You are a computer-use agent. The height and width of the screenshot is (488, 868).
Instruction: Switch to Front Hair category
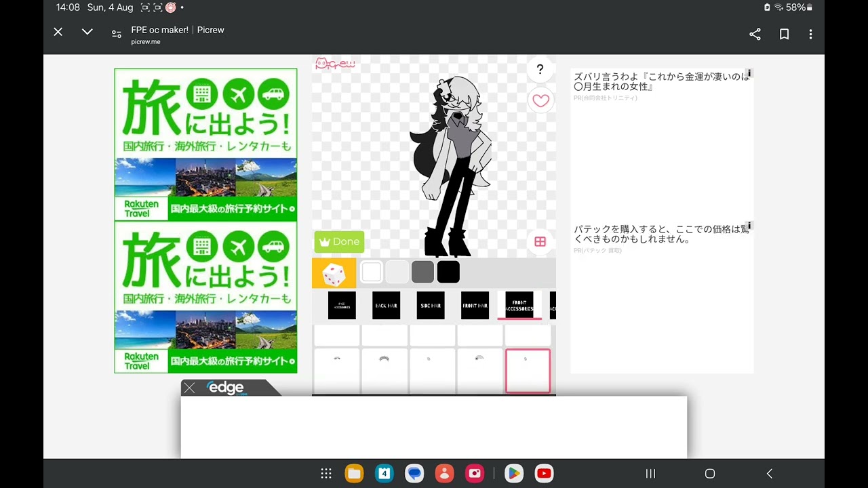pos(475,306)
